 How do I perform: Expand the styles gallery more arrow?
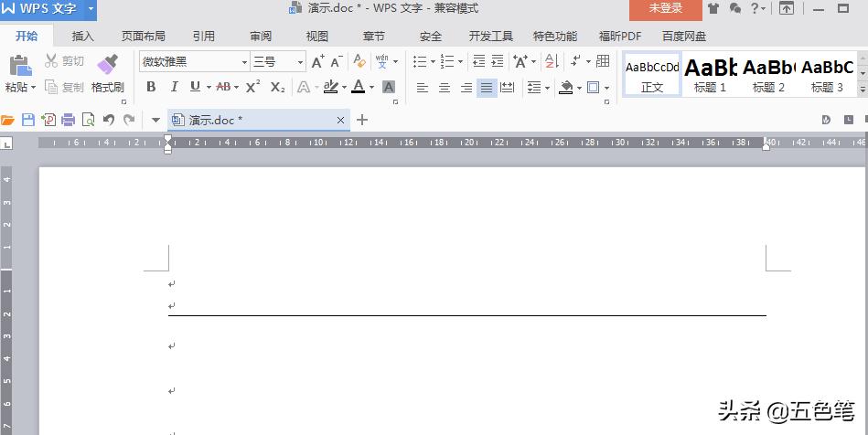point(863,88)
